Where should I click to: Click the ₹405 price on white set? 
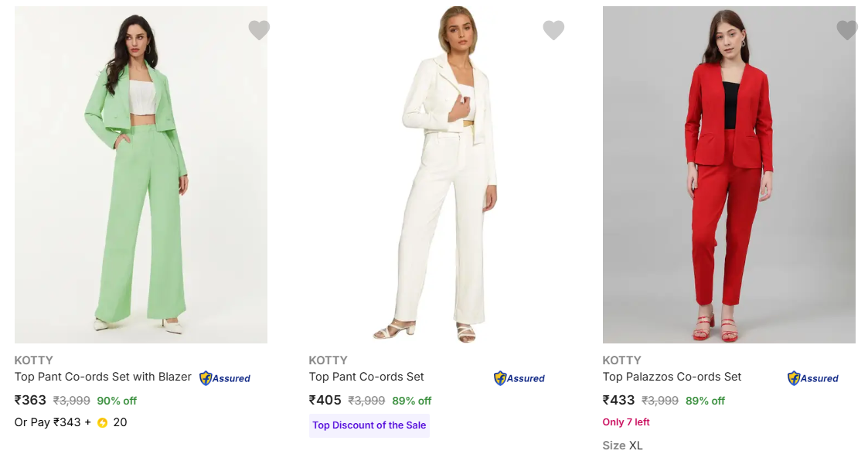pos(325,400)
